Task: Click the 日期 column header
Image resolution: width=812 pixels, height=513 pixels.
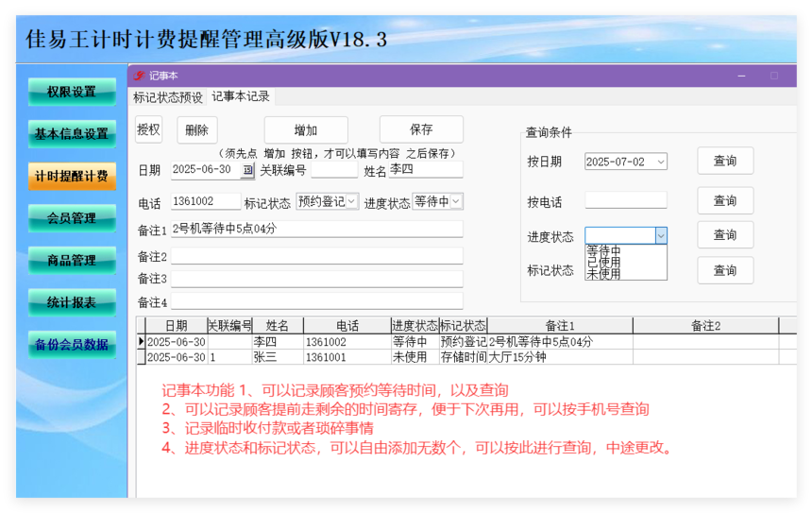Action: (176, 325)
